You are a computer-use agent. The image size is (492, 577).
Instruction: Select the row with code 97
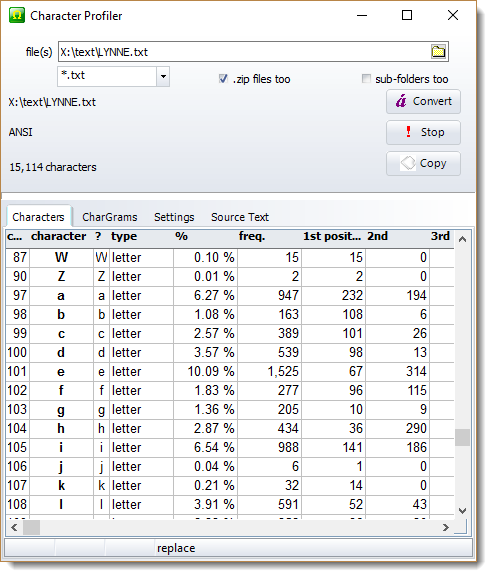coord(230,295)
